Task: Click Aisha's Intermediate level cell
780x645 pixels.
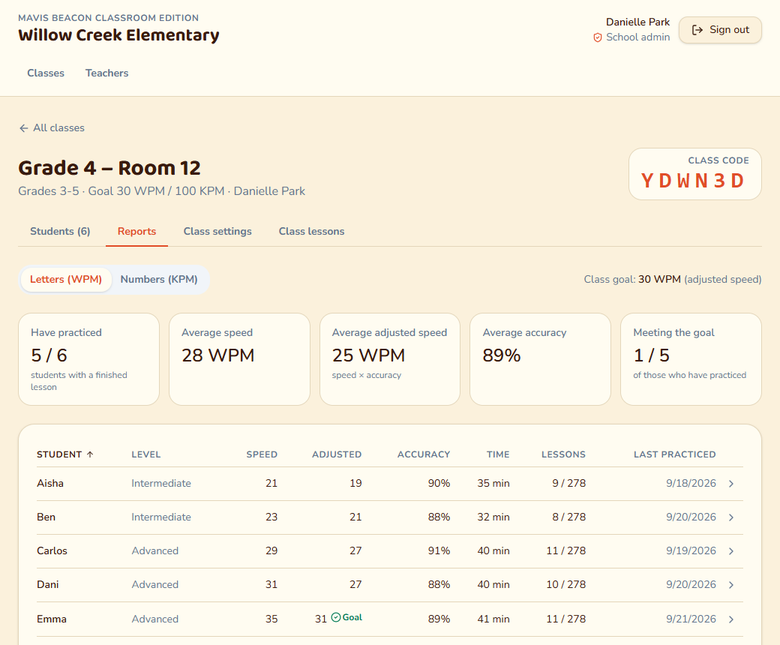Action: coord(161,483)
